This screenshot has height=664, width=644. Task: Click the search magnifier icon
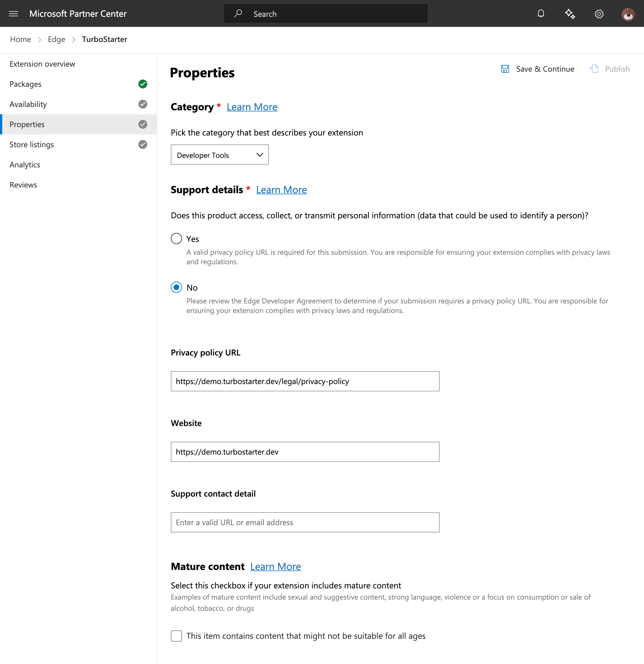[x=238, y=13]
